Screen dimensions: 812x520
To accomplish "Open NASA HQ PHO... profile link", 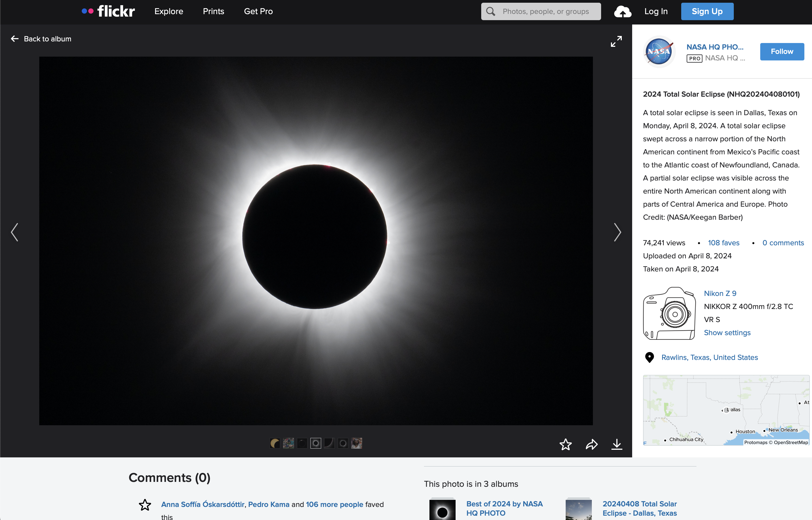I will pyautogui.click(x=715, y=47).
